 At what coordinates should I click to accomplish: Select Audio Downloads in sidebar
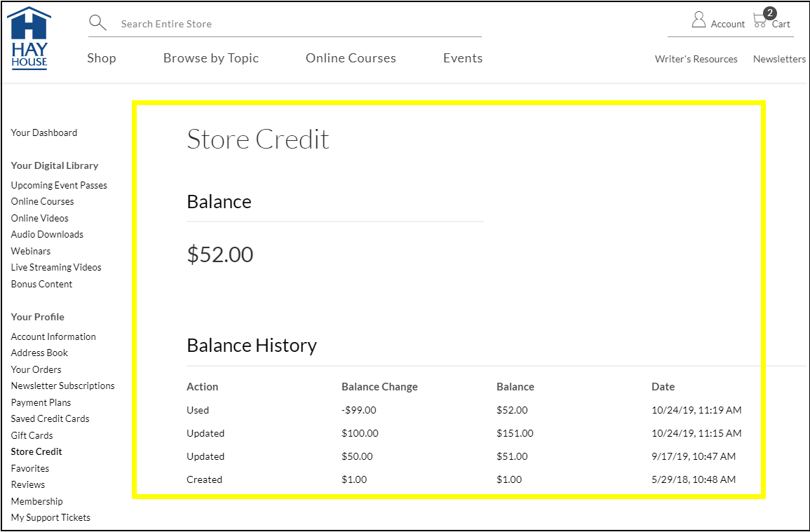47,234
